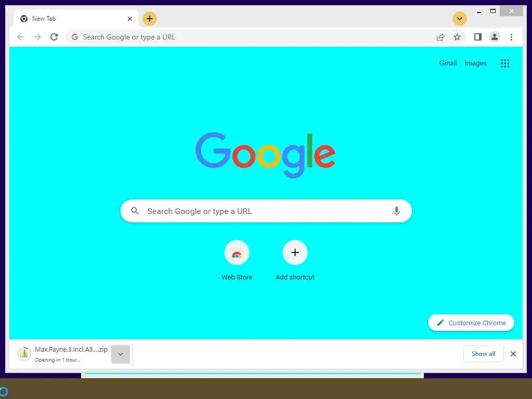Screen dimensions: 532x399
Task: Open Images link
Action: point(475,63)
